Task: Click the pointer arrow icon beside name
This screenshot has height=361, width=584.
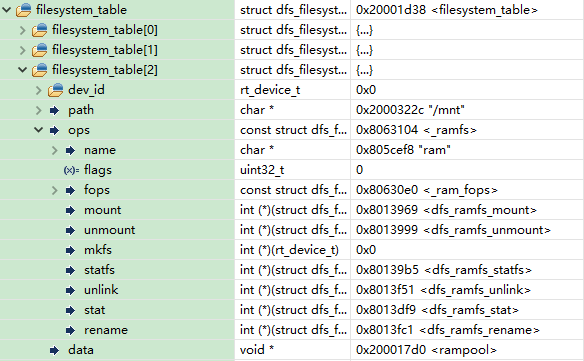Action: click(70, 150)
